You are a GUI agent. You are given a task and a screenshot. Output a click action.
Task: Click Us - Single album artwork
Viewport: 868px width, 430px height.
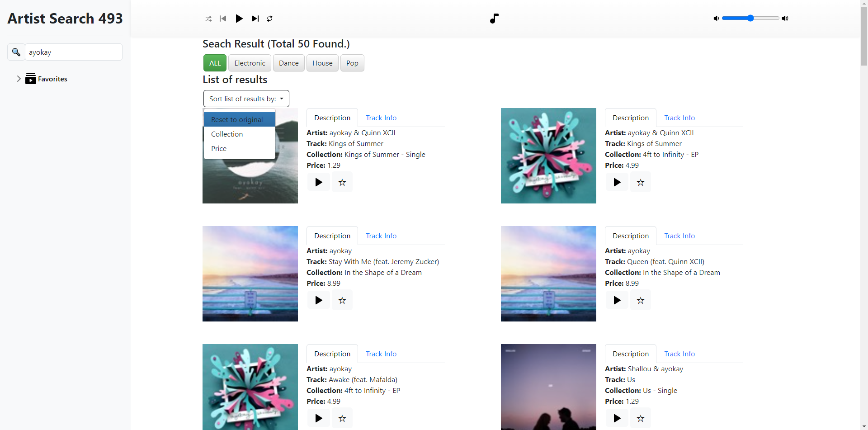(548, 387)
